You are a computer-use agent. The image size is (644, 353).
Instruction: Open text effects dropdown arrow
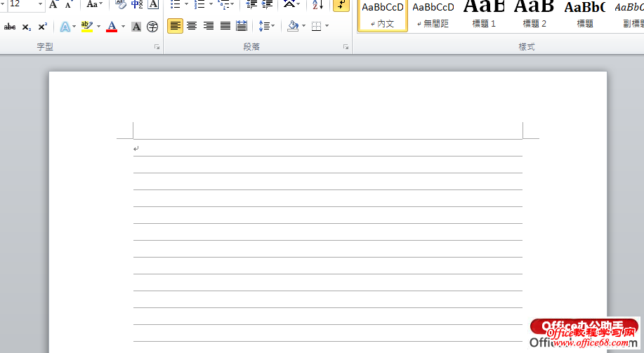tap(74, 27)
